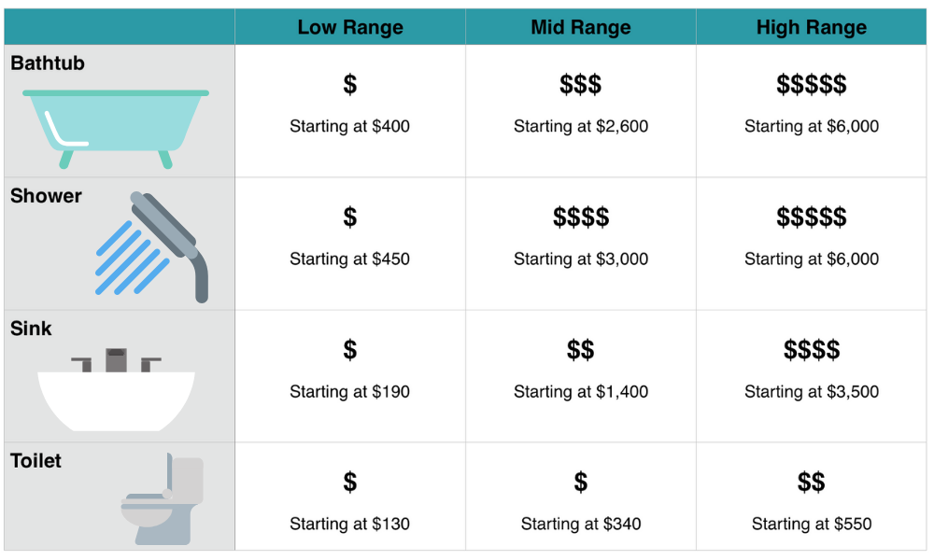The image size is (934, 560).
Task: Click 'Starting at $190' sink price
Action: [x=349, y=392]
